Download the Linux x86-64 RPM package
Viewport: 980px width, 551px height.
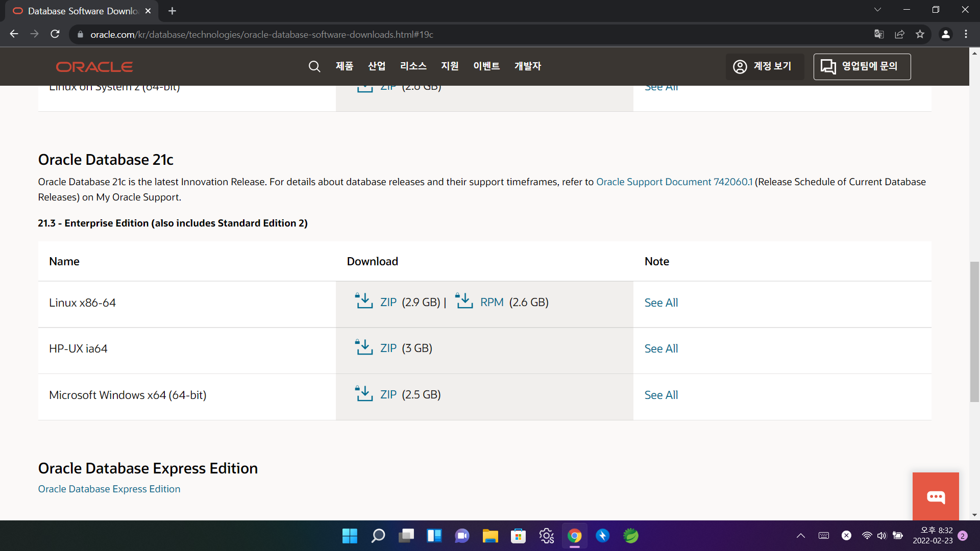click(491, 302)
